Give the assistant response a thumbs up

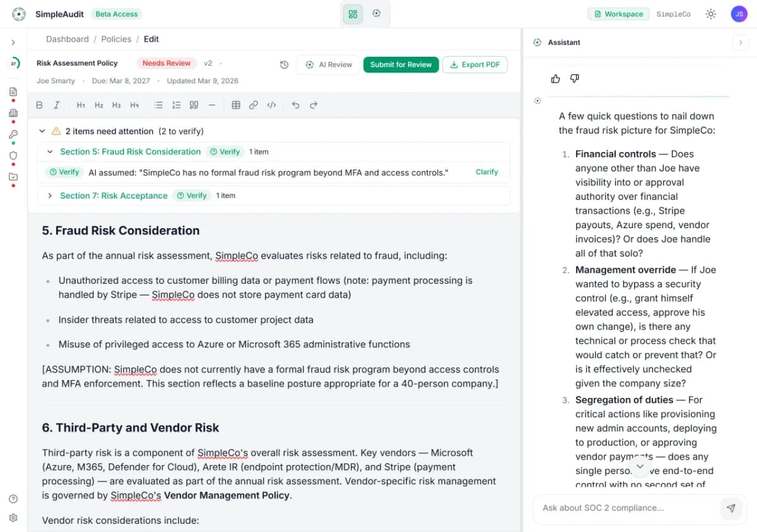[555, 78]
